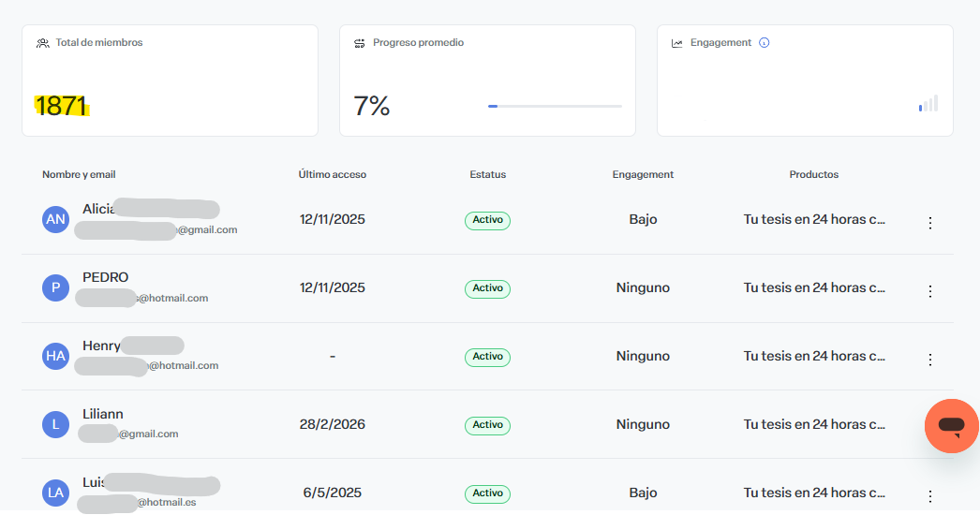Click the Ninguno engagement in Henry's row
The width and height of the screenshot is (980, 515).
tap(643, 356)
